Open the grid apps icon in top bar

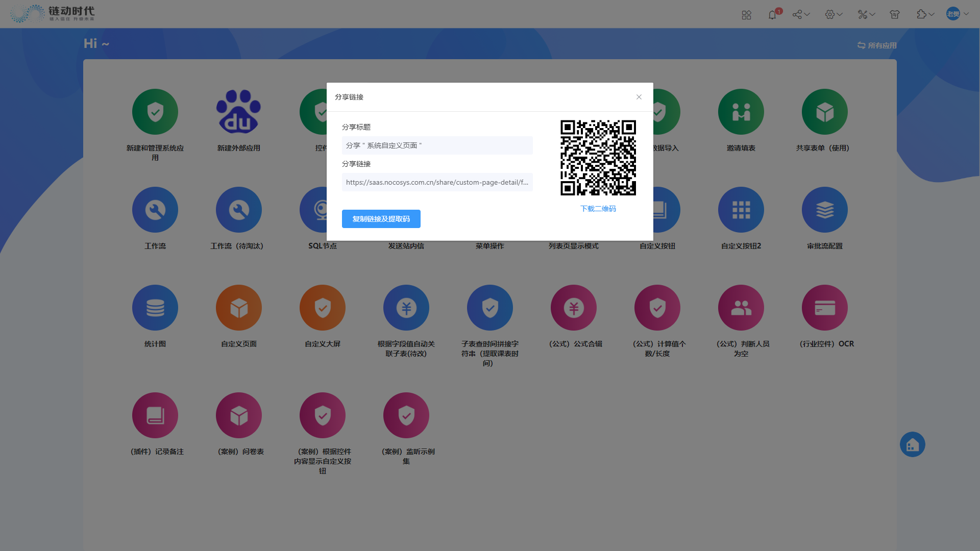point(747,15)
